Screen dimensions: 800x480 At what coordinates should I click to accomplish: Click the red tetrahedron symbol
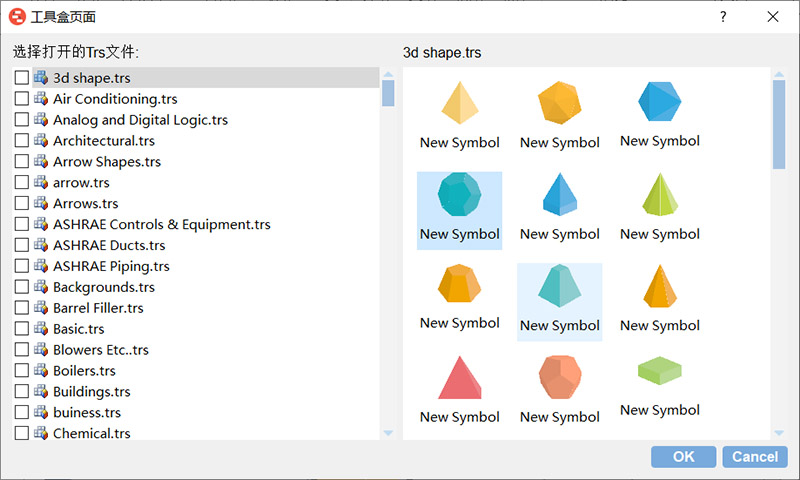pyautogui.click(x=459, y=378)
